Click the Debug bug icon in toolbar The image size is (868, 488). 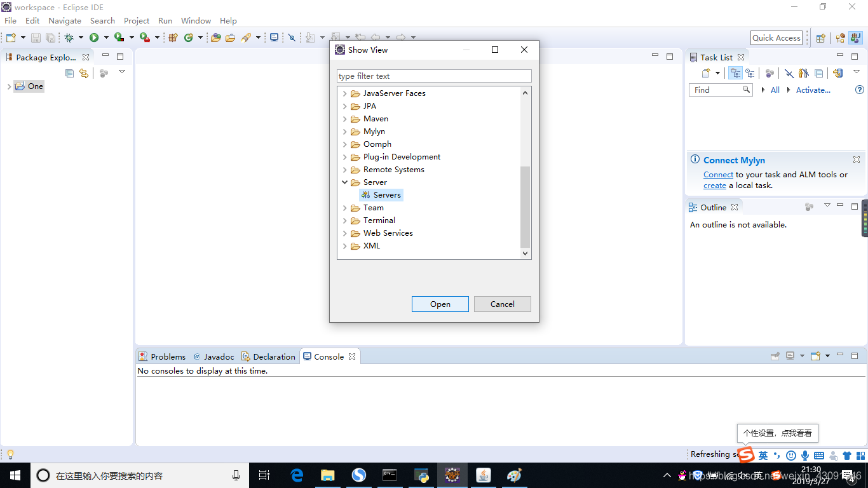(69, 37)
